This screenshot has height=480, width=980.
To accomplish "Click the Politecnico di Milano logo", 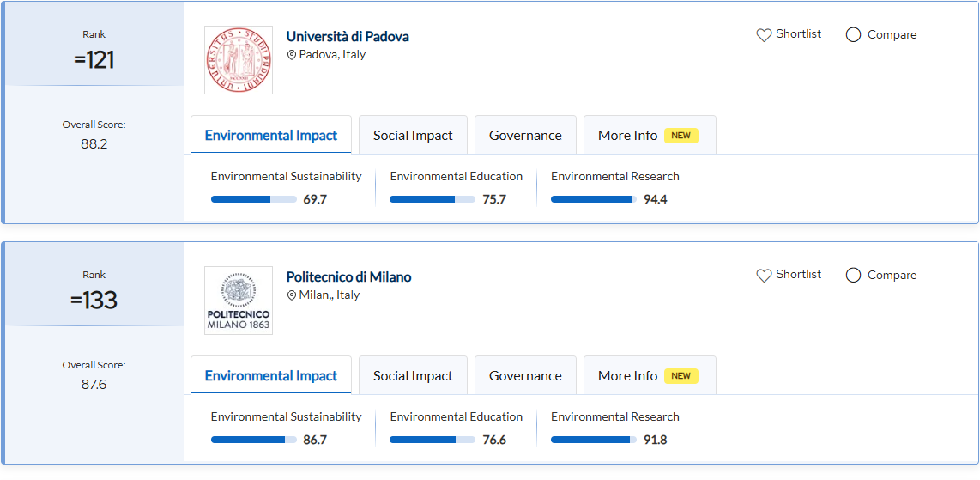I will pos(239,301).
